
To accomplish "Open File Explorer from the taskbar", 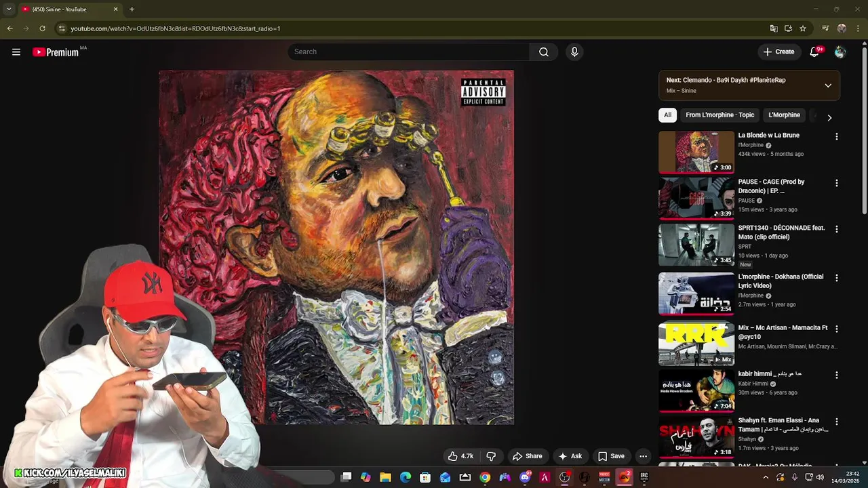I will 385,477.
